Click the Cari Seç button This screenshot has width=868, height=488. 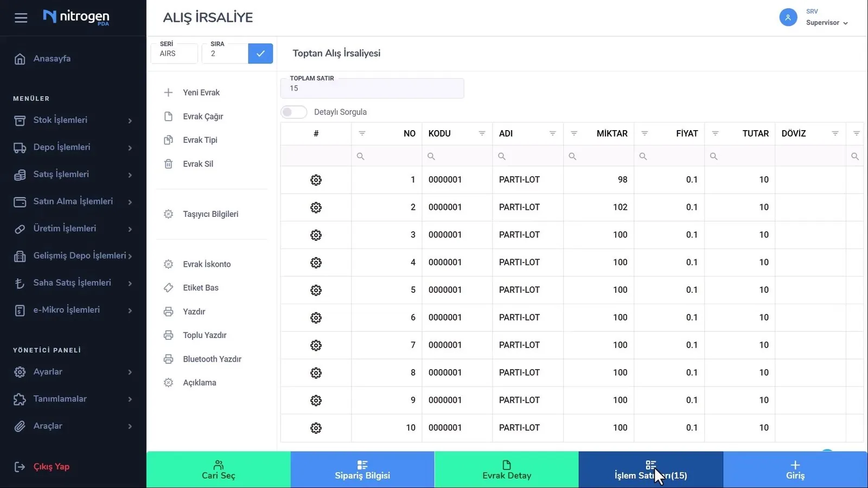point(219,470)
